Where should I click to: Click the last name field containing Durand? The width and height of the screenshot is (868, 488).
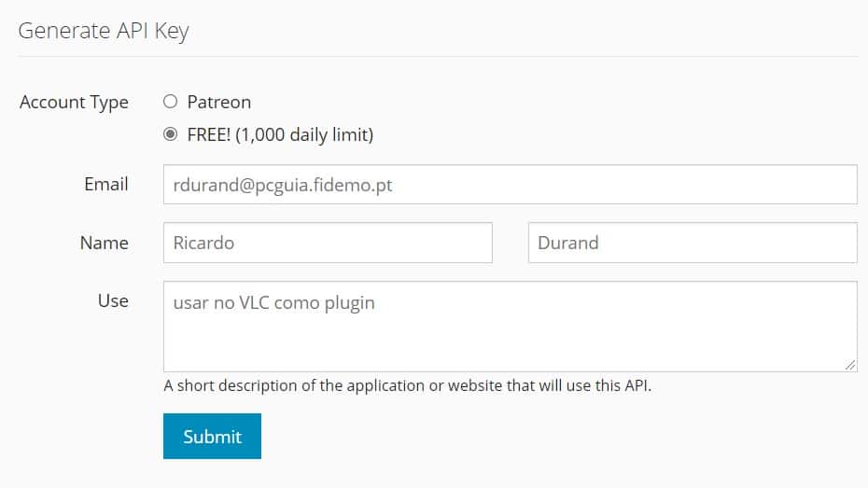click(x=693, y=243)
